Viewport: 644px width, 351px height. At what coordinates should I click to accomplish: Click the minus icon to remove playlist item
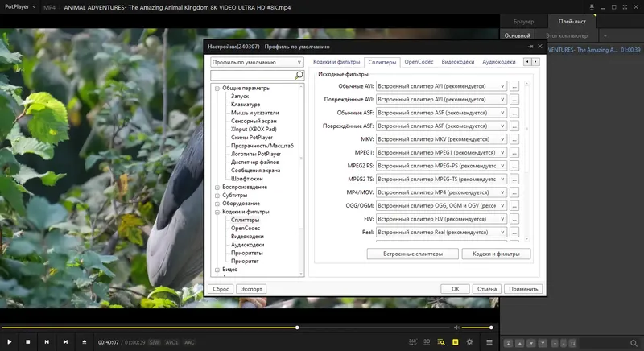pyautogui.click(x=563, y=343)
